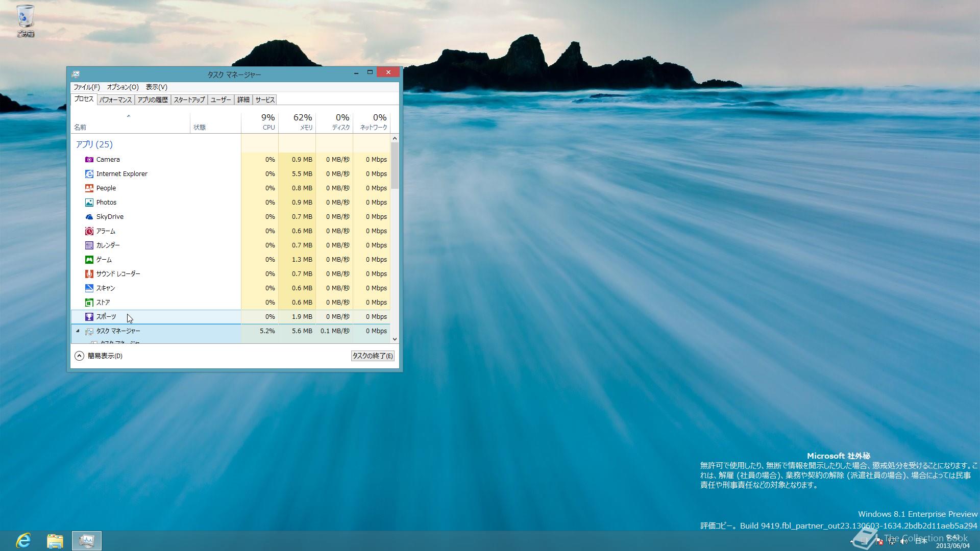Click 5.5 MB memory in Internet Explorer row
Viewport: 980px width, 551px height.
302,174
